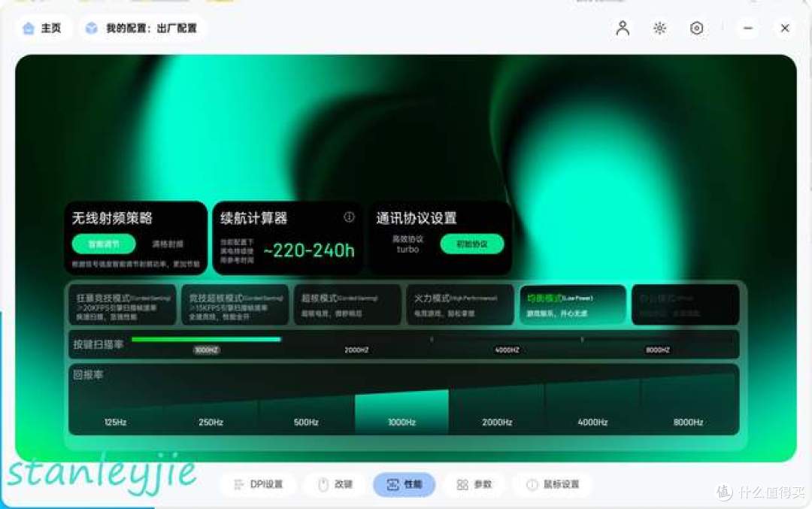Switch to the 鼠标设置 mouse settings tab
Image resolution: width=812 pixels, height=509 pixels.
pos(553,484)
